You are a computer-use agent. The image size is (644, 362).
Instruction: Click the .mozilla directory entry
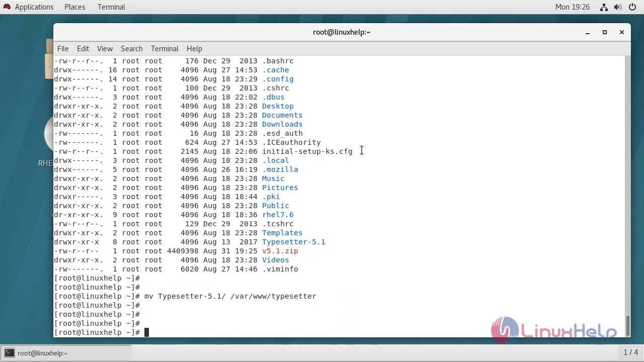point(280,169)
